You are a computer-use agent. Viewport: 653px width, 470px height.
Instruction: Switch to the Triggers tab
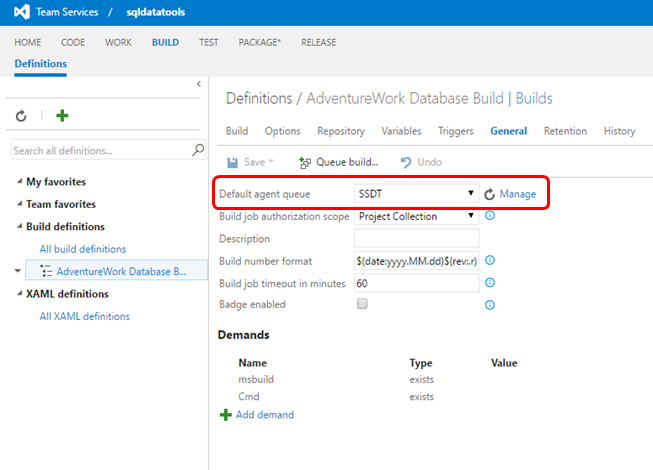[x=456, y=131]
